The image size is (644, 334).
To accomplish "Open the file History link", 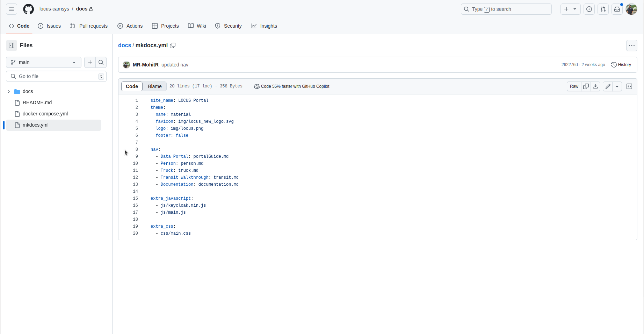I will tap(621, 65).
